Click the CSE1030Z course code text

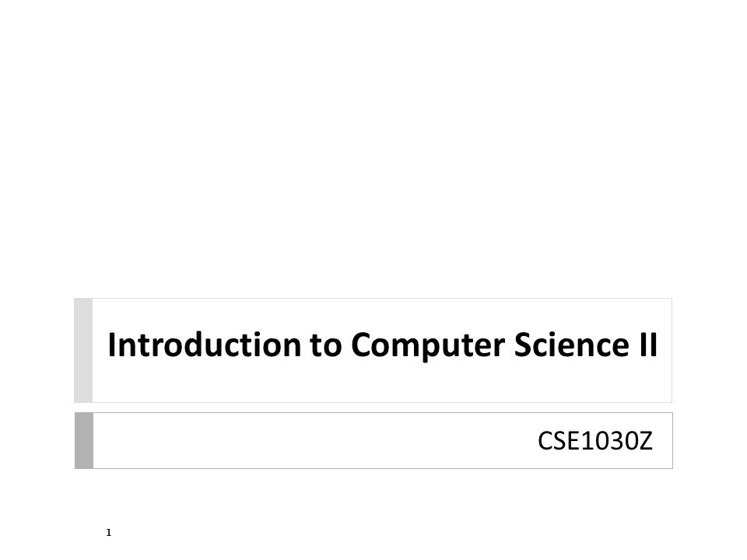coord(595,440)
